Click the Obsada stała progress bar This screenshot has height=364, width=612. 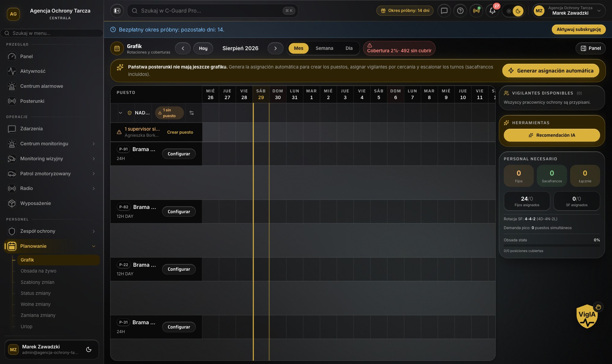pyautogui.click(x=552, y=245)
